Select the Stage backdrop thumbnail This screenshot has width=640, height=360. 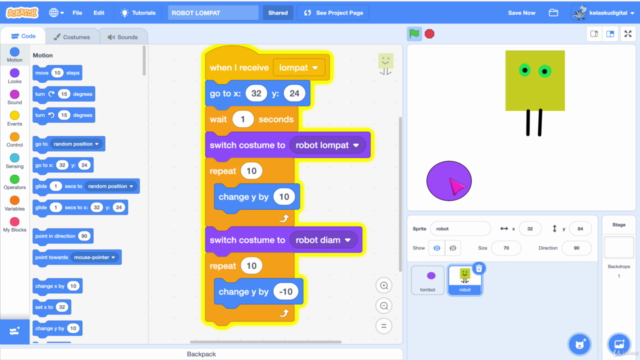click(619, 247)
